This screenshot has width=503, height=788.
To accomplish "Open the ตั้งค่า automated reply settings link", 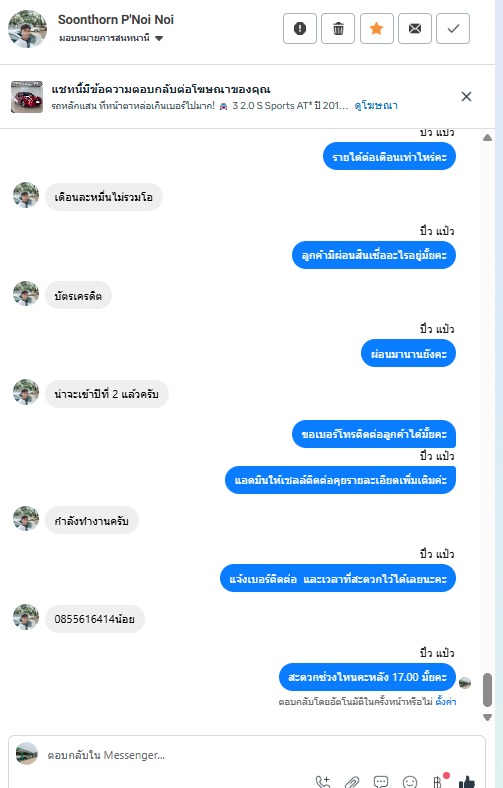I will 446,702.
